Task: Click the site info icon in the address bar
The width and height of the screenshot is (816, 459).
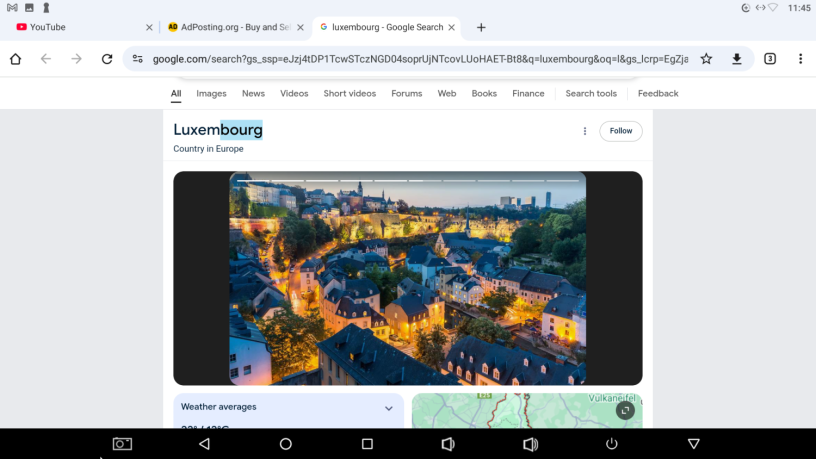Action: 138,59
